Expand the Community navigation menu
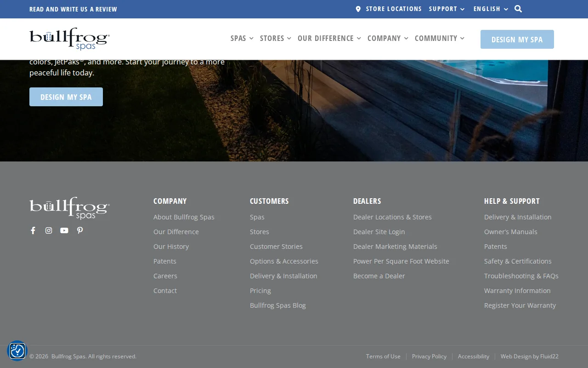588x368 pixels. [440, 38]
